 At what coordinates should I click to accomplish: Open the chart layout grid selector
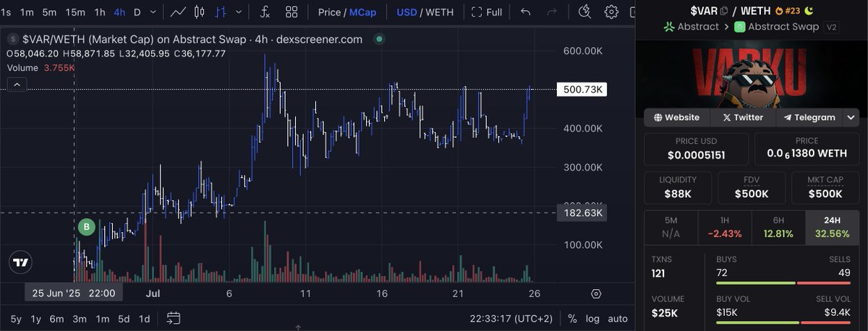(292, 12)
